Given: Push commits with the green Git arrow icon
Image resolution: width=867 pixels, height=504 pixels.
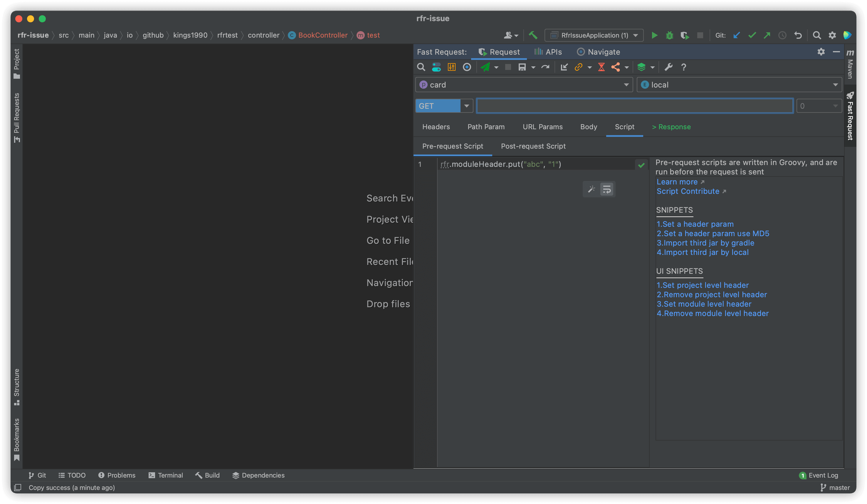Looking at the screenshot, I should 767,35.
